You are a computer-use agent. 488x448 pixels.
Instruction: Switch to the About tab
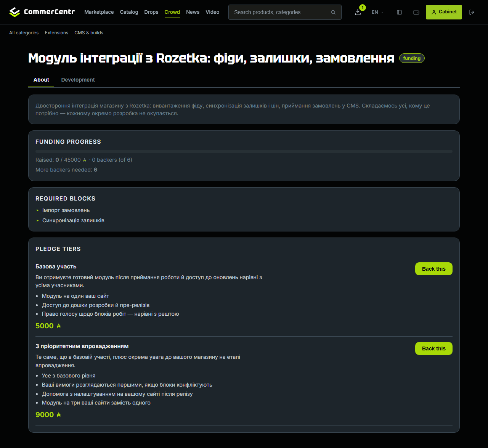point(41,80)
